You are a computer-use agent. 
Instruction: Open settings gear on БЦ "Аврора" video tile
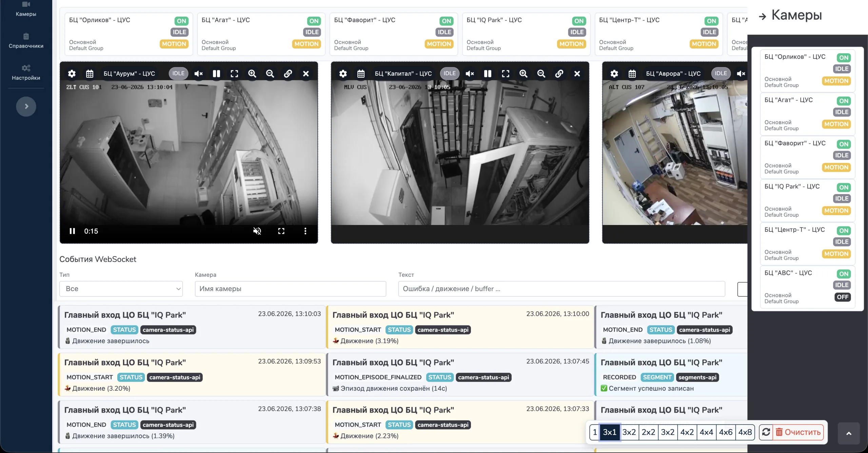(x=614, y=74)
